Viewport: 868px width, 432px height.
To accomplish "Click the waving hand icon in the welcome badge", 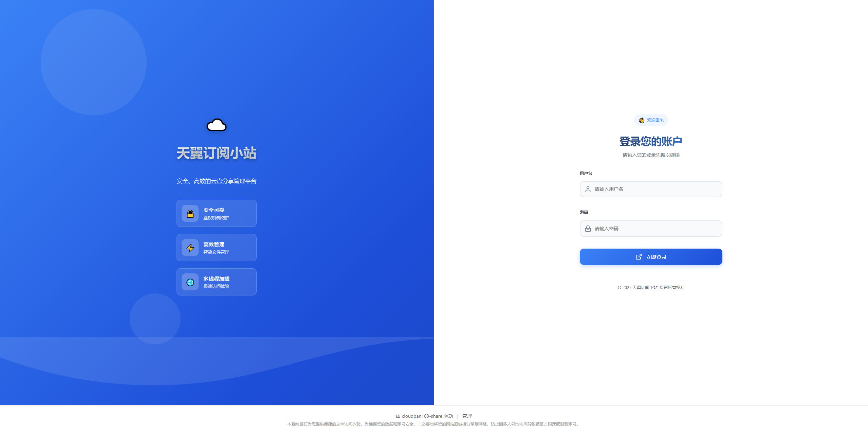I will [642, 120].
